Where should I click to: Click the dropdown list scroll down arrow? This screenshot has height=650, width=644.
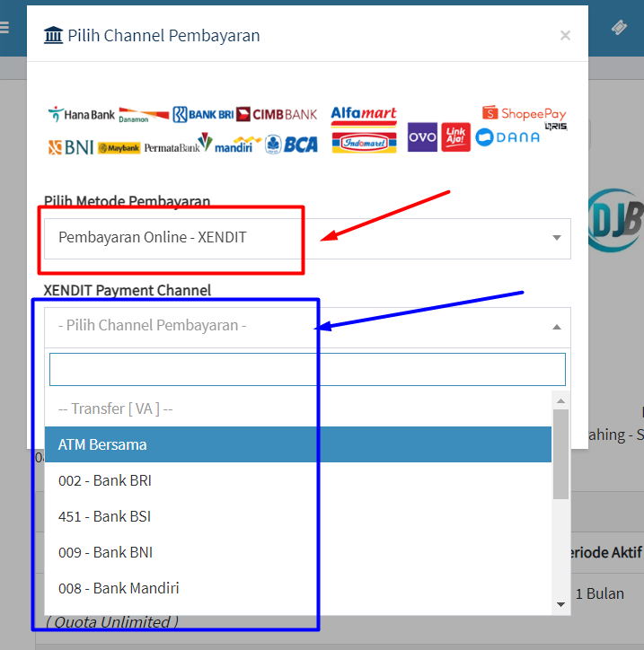(560, 604)
